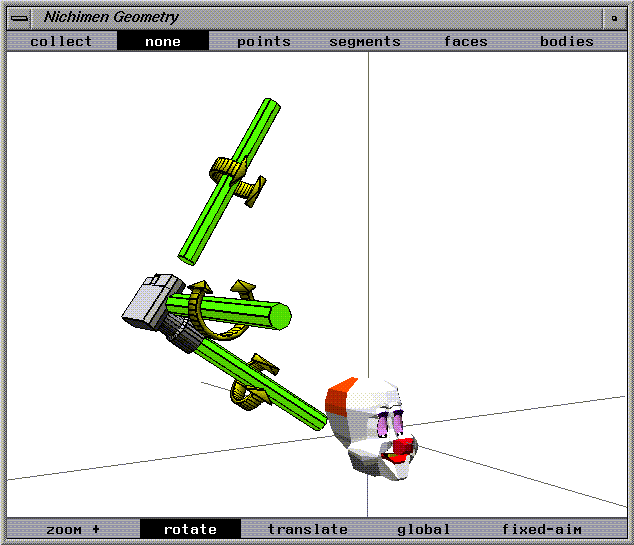Switch selection mode to points
The height and width of the screenshot is (545, 634).
[264, 41]
